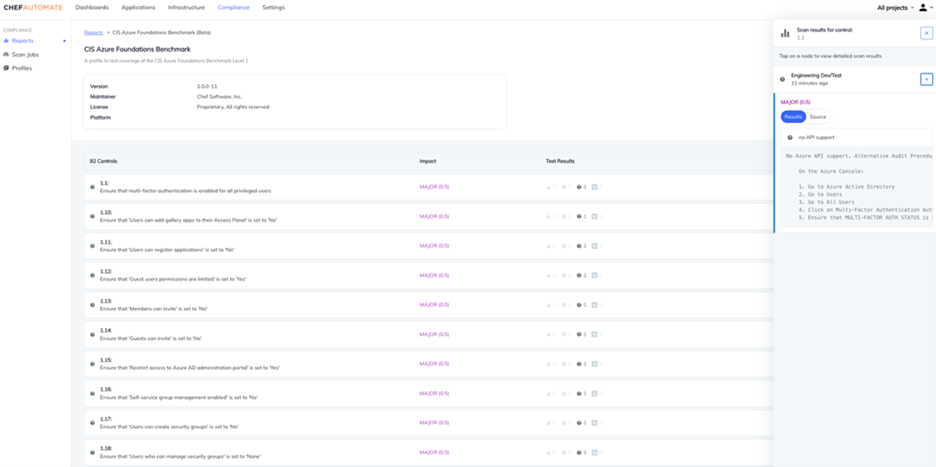
Task: Click skipped count icon in control 1.14 row
Action: click(579, 334)
